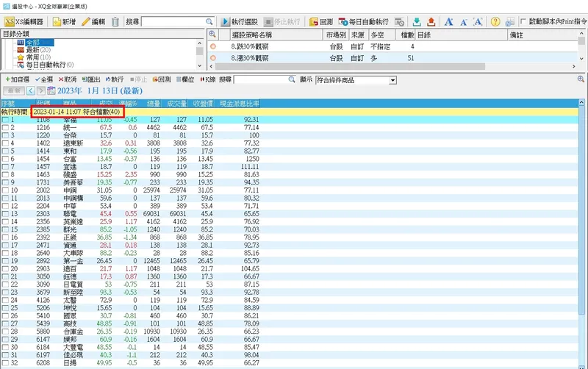Select 常用(10) category in tree
Image resolution: width=588 pixels, height=369 pixels.
coord(40,57)
